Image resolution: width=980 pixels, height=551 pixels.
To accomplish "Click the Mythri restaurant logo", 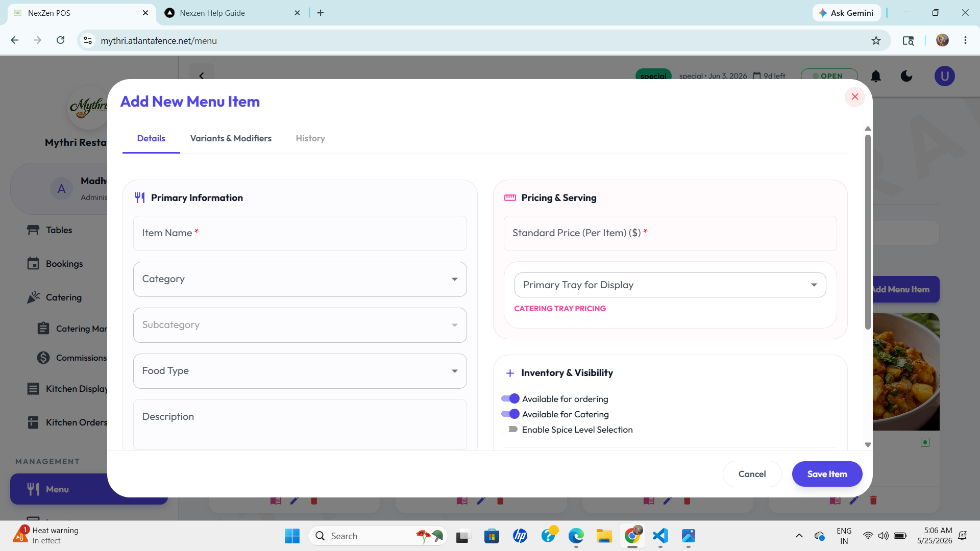I will (88, 107).
